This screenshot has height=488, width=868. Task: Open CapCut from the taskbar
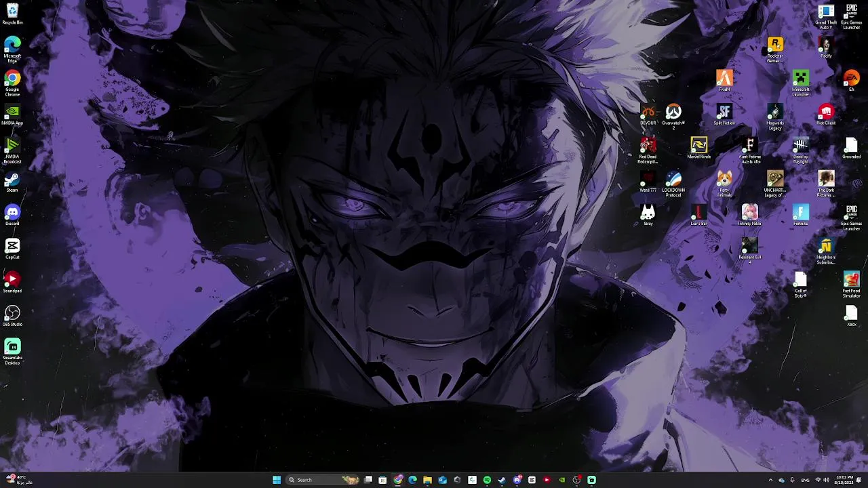tap(532, 480)
